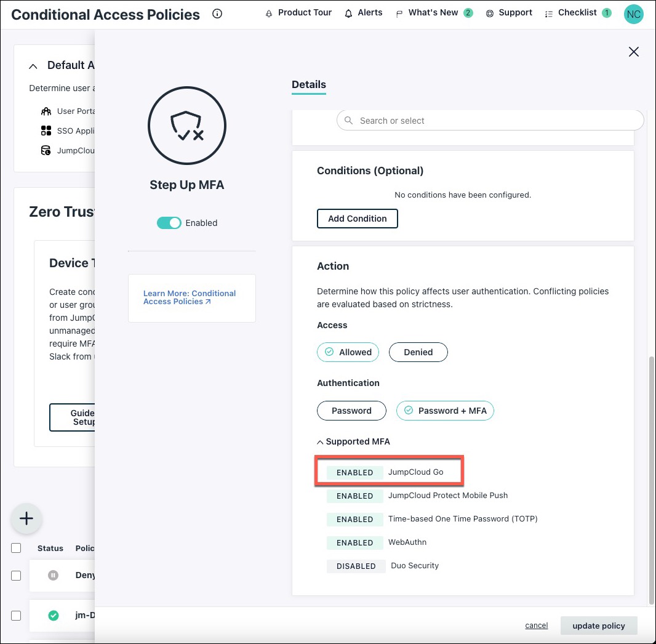Click the Support icon in the top bar

(x=490, y=12)
